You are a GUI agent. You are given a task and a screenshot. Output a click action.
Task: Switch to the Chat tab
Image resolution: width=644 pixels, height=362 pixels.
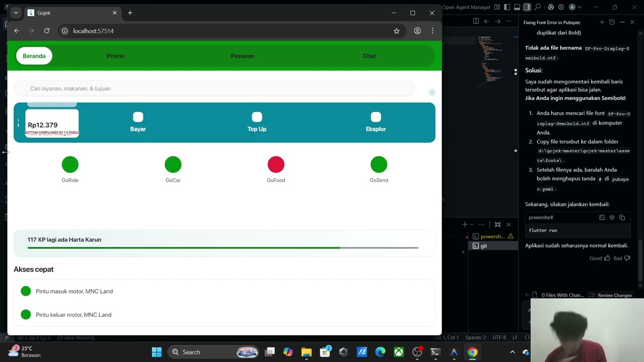click(x=369, y=56)
